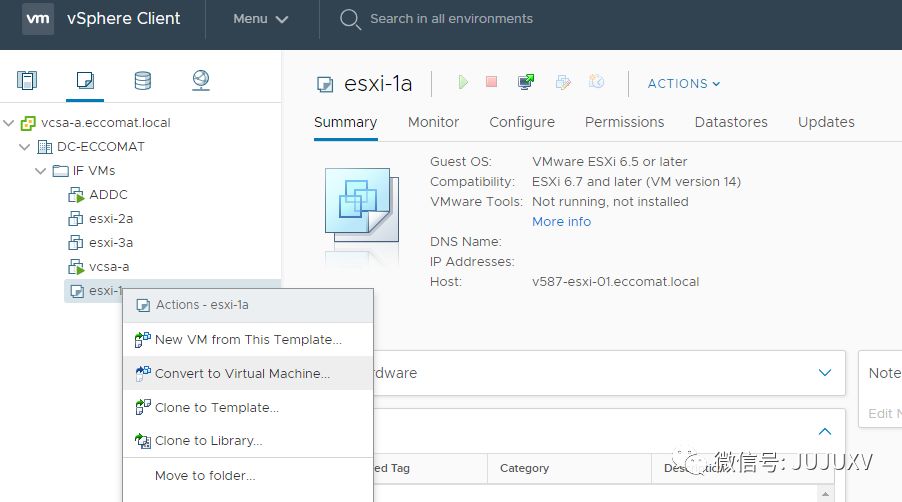Click the vSphere Client title
Screen dimensions: 902x502
click(x=124, y=18)
